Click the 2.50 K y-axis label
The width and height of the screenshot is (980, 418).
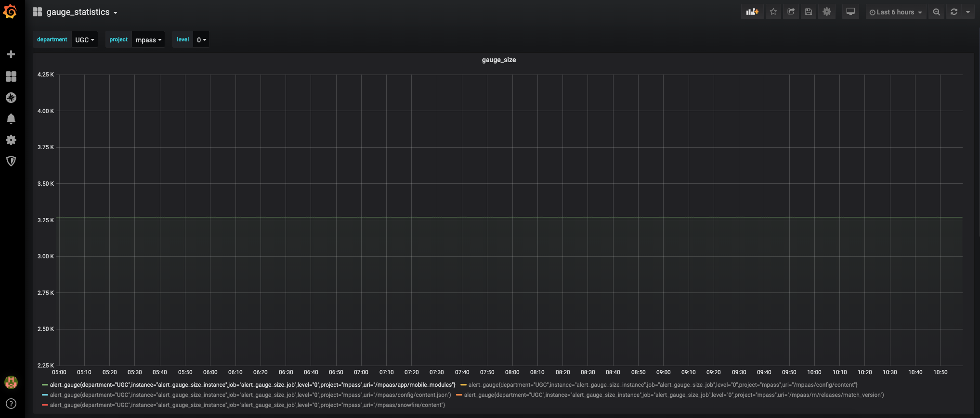point(46,329)
